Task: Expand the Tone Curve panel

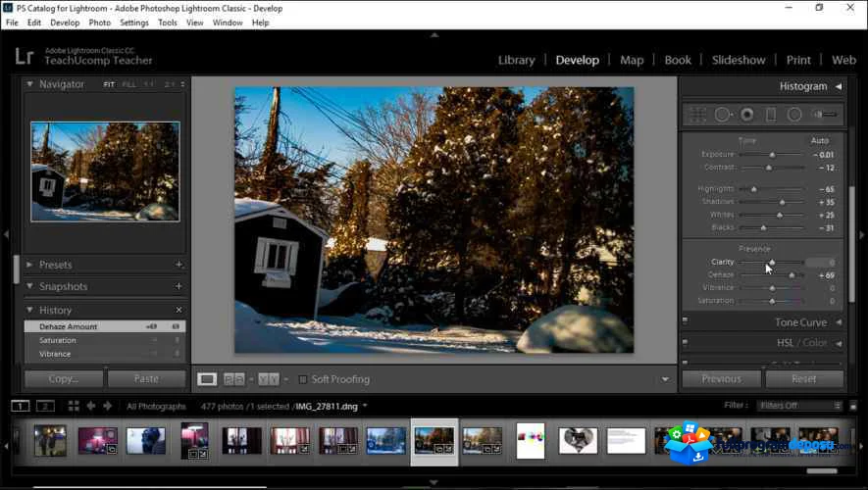Action: [x=839, y=322]
